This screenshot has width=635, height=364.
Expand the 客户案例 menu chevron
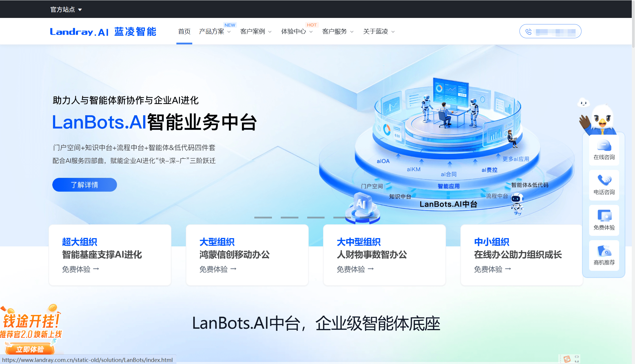(x=270, y=32)
